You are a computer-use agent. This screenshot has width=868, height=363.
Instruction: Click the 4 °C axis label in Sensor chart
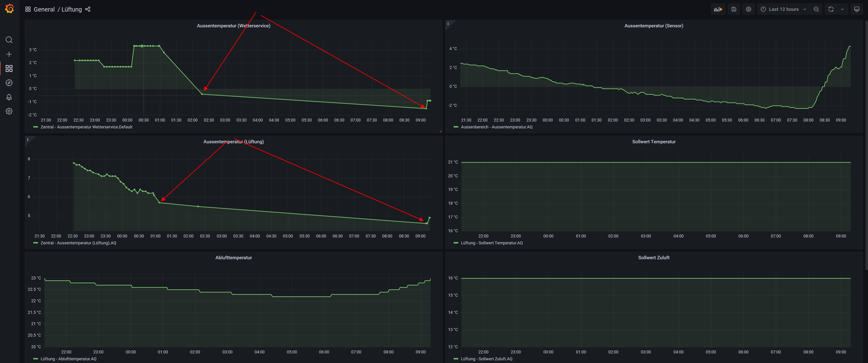pyautogui.click(x=453, y=49)
